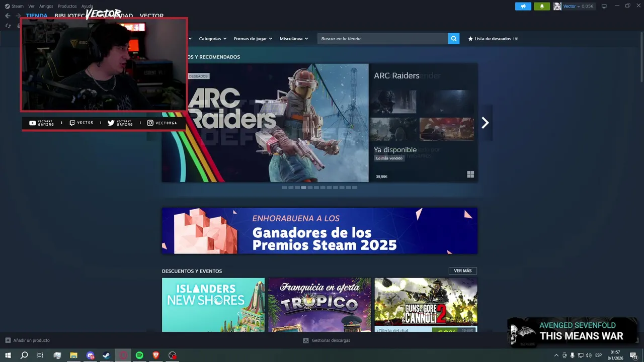This screenshot has width=644, height=362.
Task: Open the camera tray icon
Action: [564, 355]
